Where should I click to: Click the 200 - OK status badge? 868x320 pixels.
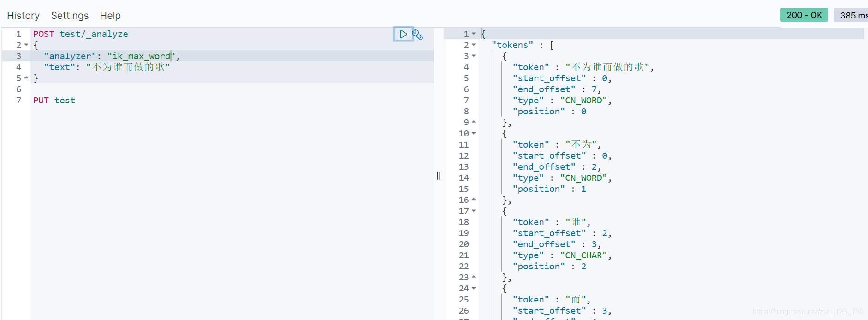pos(804,15)
